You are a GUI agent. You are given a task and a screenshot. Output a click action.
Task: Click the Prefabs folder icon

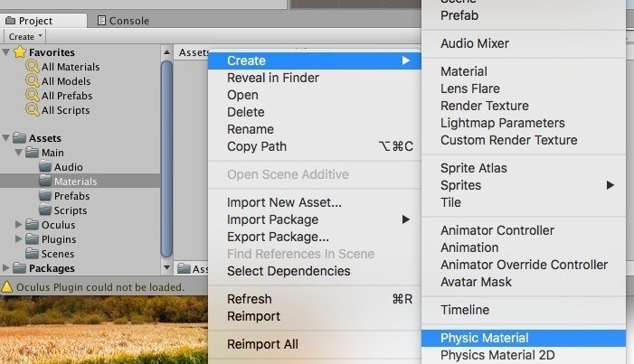pos(45,195)
